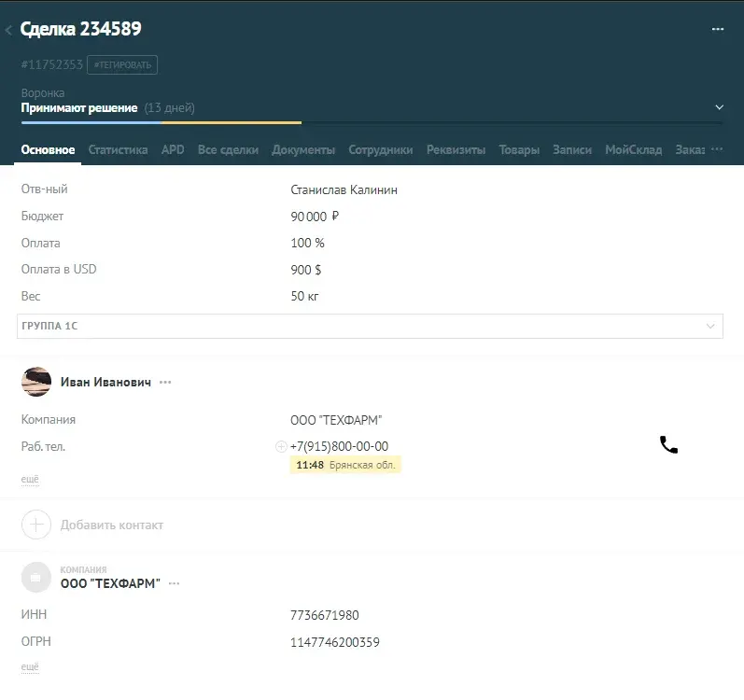
Task: Call the contact using the phone icon
Action: tap(668, 445)
